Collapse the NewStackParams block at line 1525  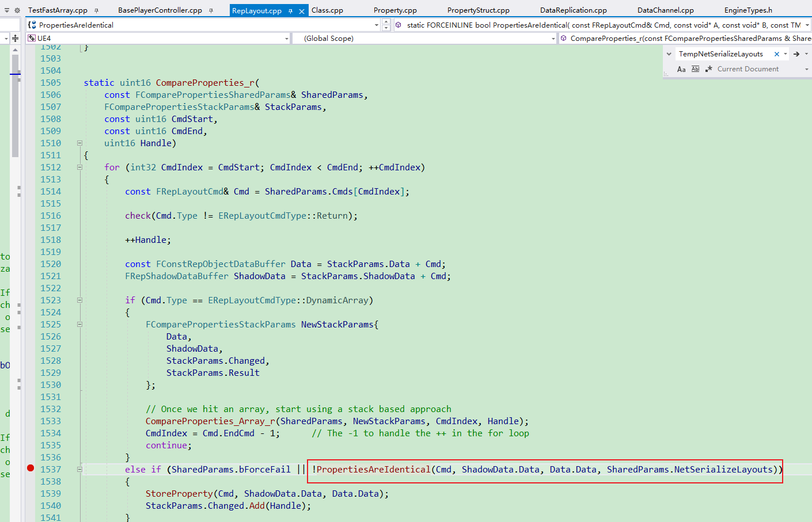point(79,325)
